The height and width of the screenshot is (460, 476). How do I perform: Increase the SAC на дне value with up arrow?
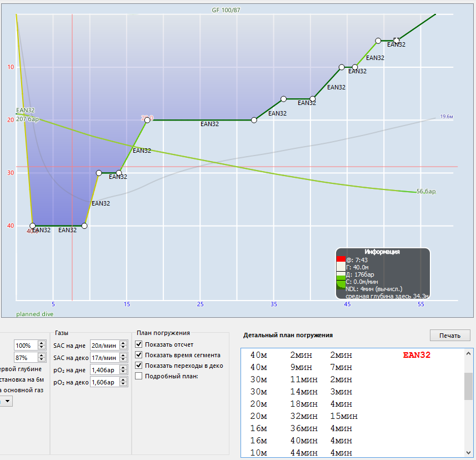click(123, 343)
